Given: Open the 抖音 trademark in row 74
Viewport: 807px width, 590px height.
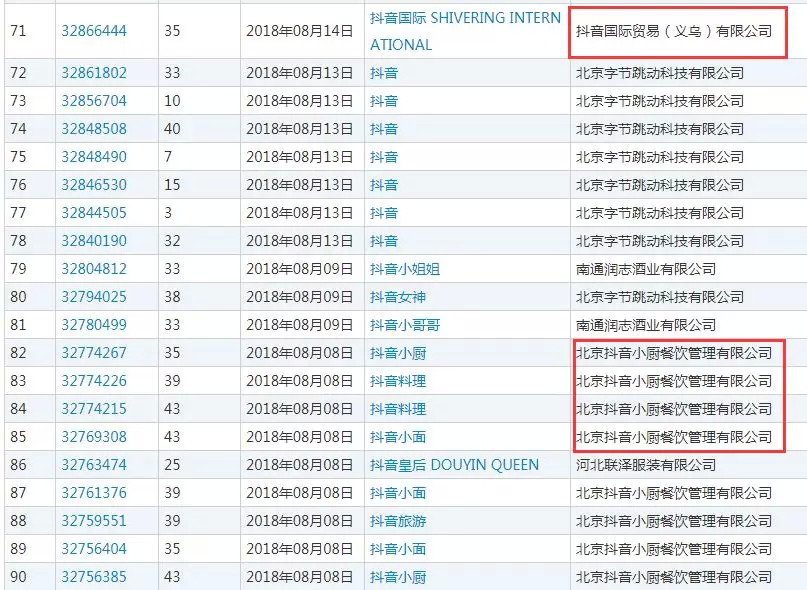Looking at the screenshot, I should click(384, 129).
